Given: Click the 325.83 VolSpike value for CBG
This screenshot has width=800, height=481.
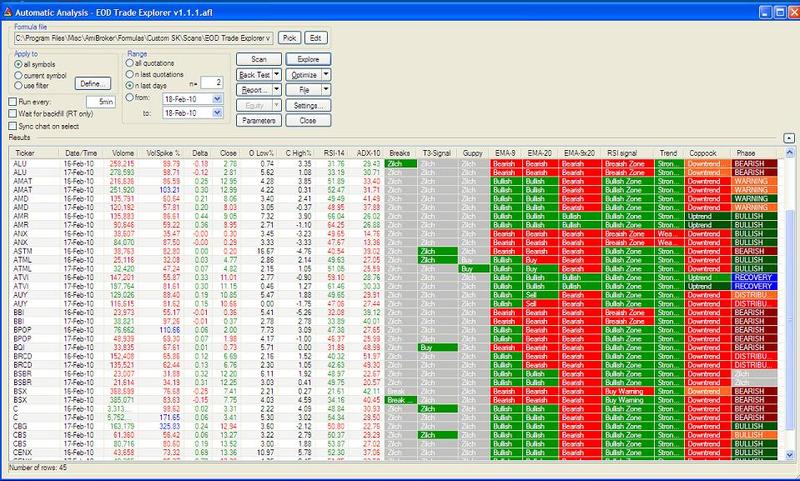Looking at the screenshot, I should [169, 426].
